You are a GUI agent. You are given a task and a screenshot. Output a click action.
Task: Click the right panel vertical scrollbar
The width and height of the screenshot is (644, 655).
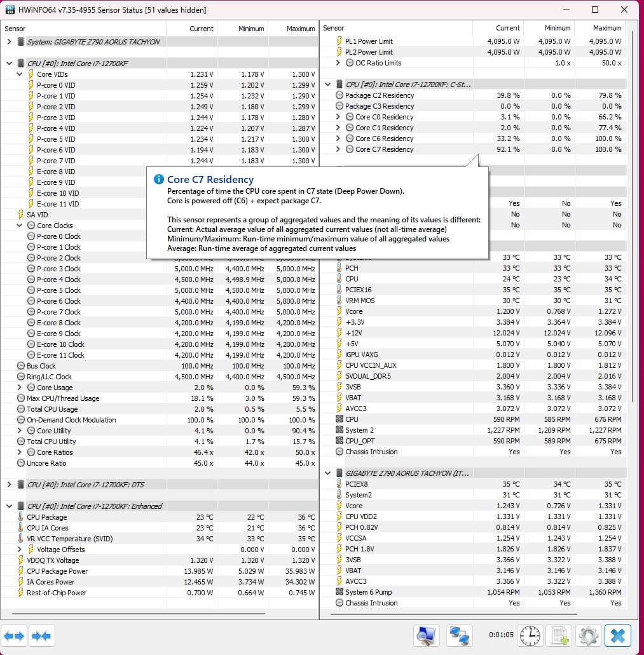click(633, 217)
